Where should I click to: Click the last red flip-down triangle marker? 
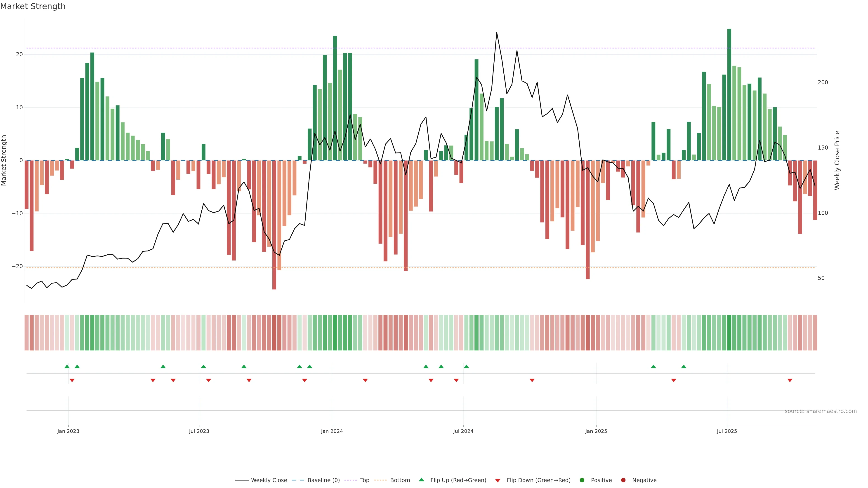click(790, 380)
